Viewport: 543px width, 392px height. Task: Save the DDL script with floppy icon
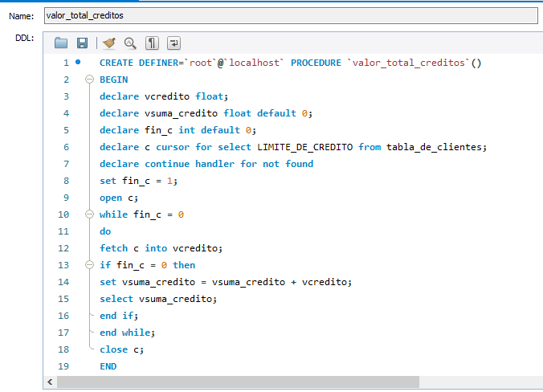coord(82,43)
